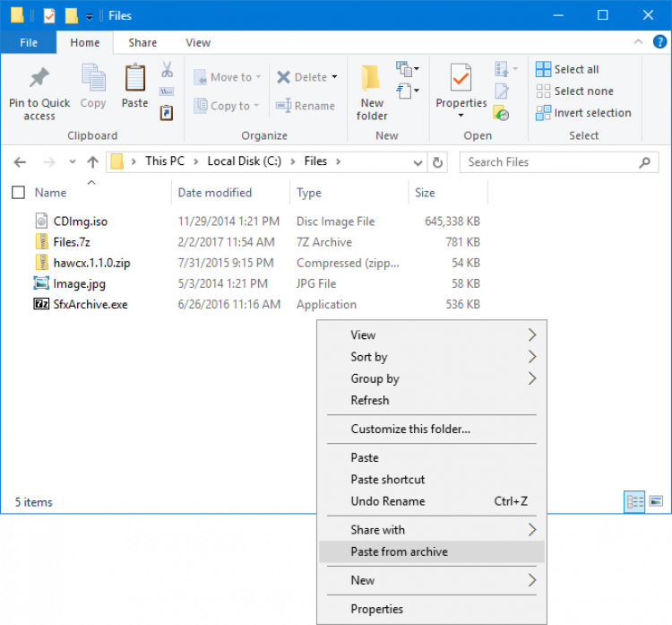This screenshot has width=672, height=625.
Task: Click the Back navigation arrow
Action: tap(20, 162)
